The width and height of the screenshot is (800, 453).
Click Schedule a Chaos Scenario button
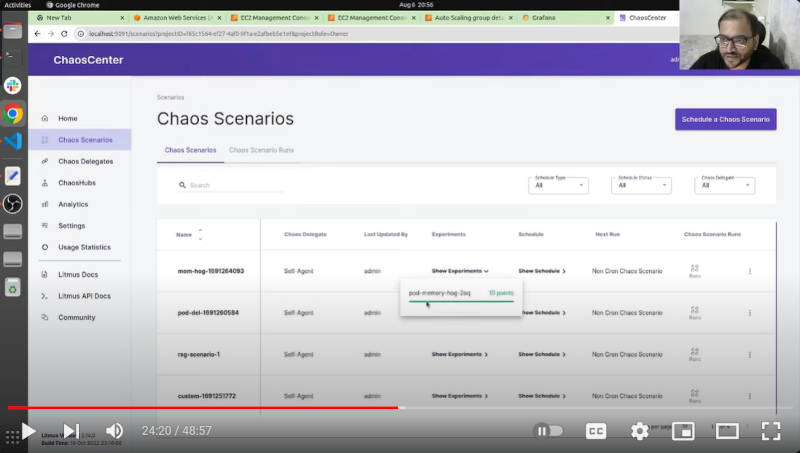pos(726,119)
